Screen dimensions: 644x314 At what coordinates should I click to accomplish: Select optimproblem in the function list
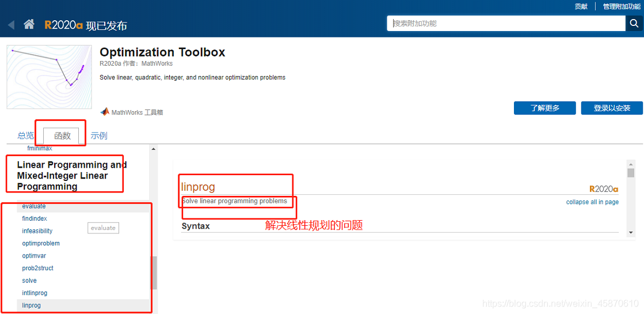(x=41, y=243)
